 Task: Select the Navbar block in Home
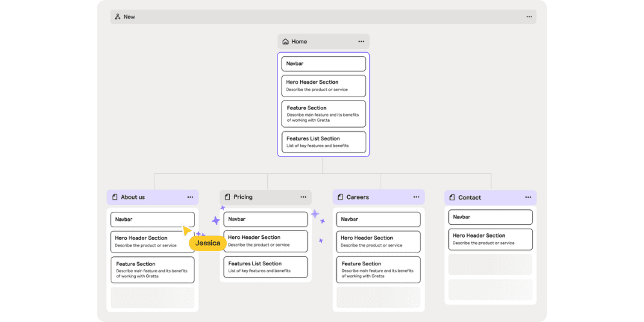pyautogui.click(x=324, y=64)
